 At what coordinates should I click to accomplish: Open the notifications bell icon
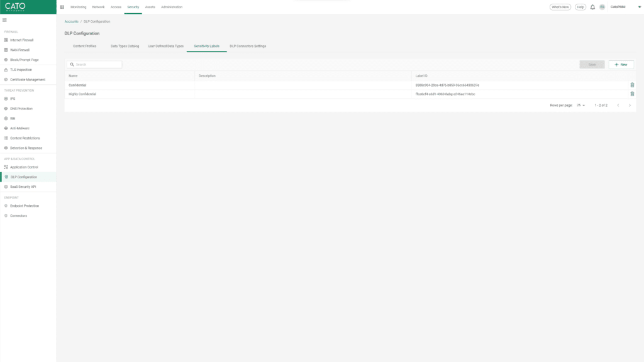click(x=592, y=7)
